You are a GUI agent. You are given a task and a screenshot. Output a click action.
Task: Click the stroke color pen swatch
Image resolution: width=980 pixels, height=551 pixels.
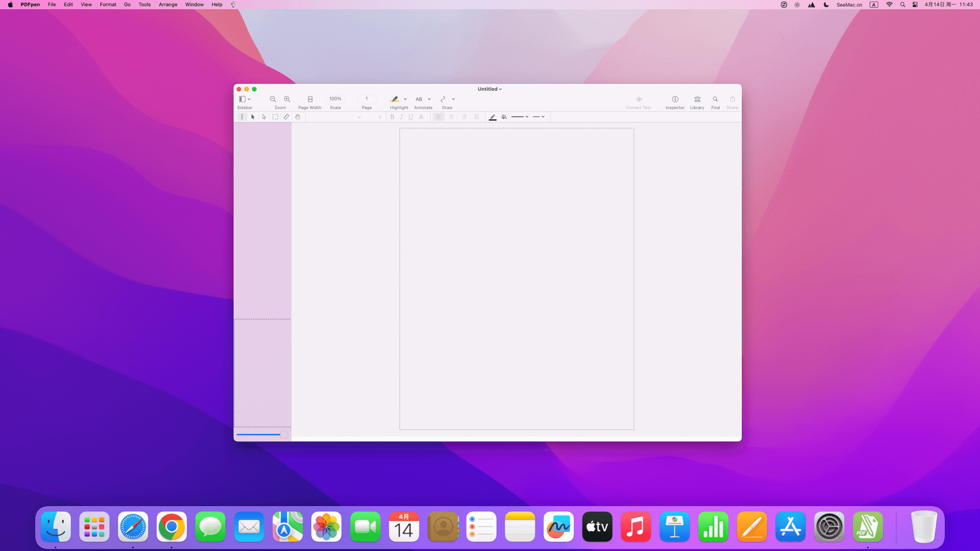coord(493,117)
